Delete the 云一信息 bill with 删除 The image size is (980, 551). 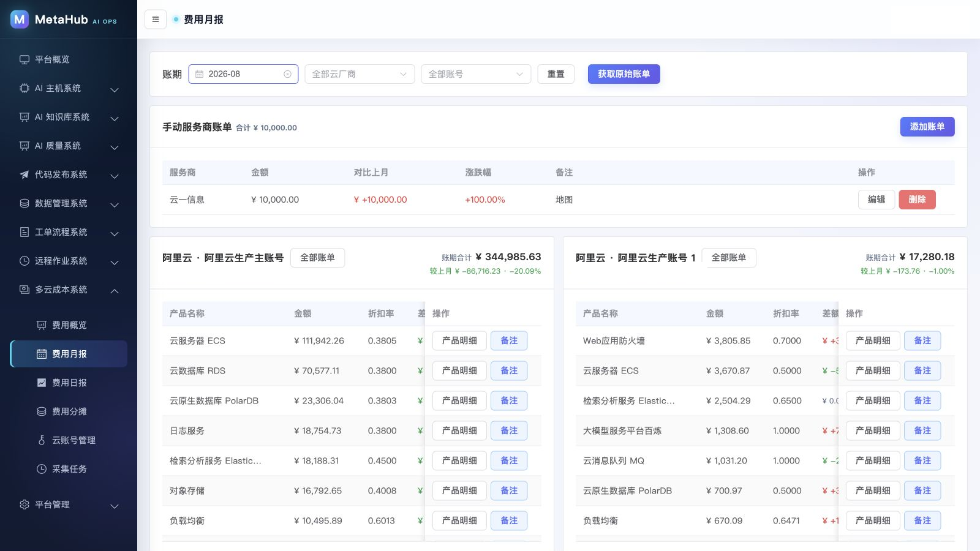coord(917,200)
